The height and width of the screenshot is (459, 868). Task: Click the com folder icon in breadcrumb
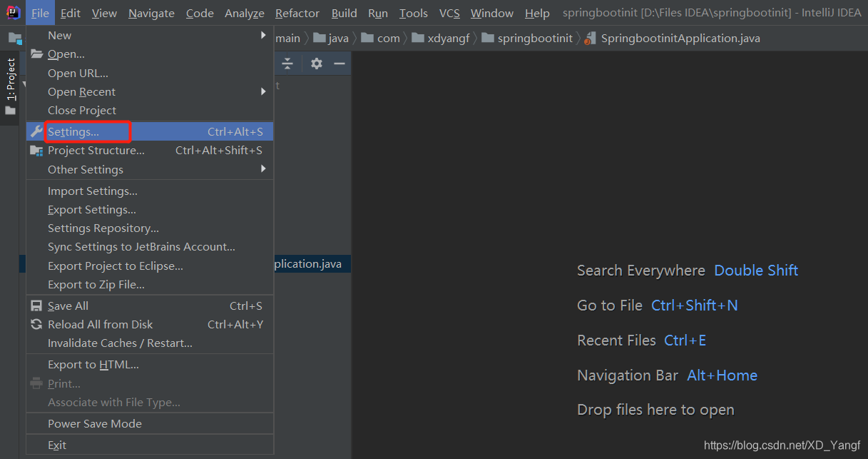pyautogui.click(x=367, y=38)
